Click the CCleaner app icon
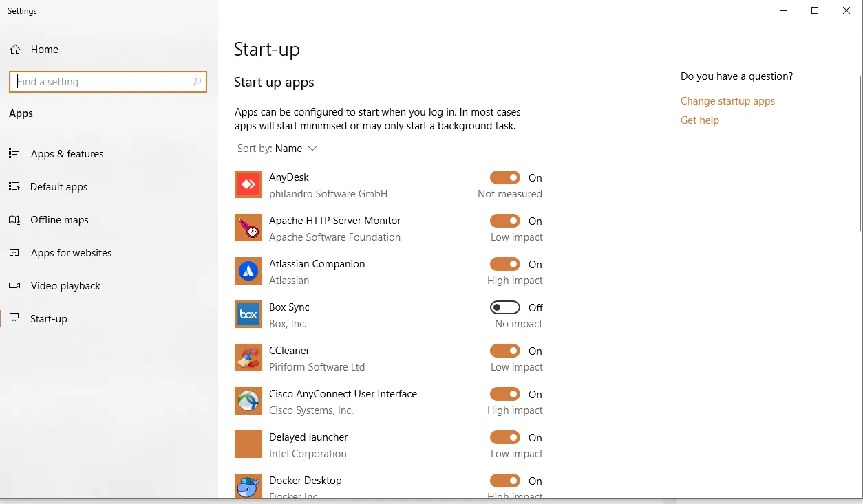Image resolution: width=863 pixels, height=504 pixels. (248, 358)
